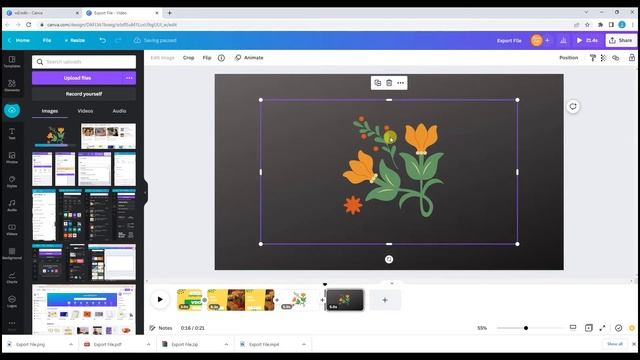Open the Videos panel in sidebar

point(12,229)
